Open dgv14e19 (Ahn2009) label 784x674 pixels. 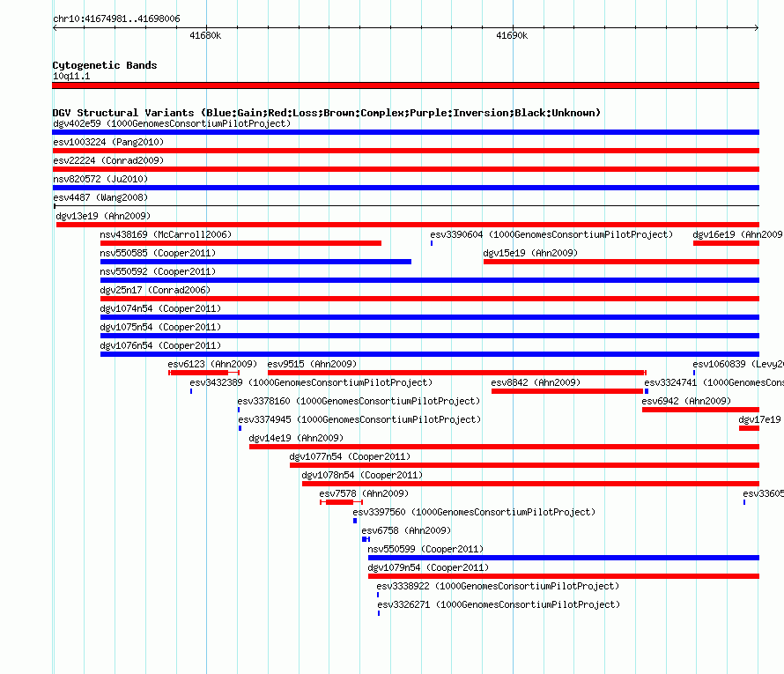296,438
